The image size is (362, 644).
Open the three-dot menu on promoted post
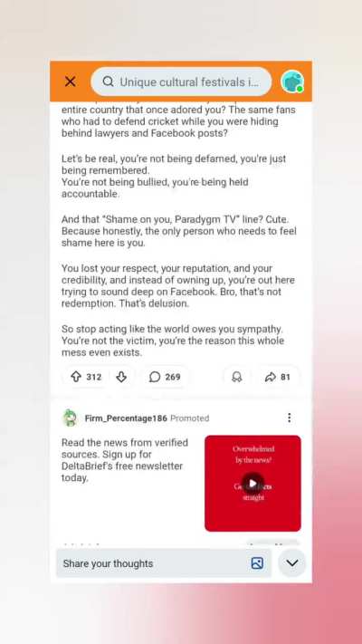pos(290,418)
